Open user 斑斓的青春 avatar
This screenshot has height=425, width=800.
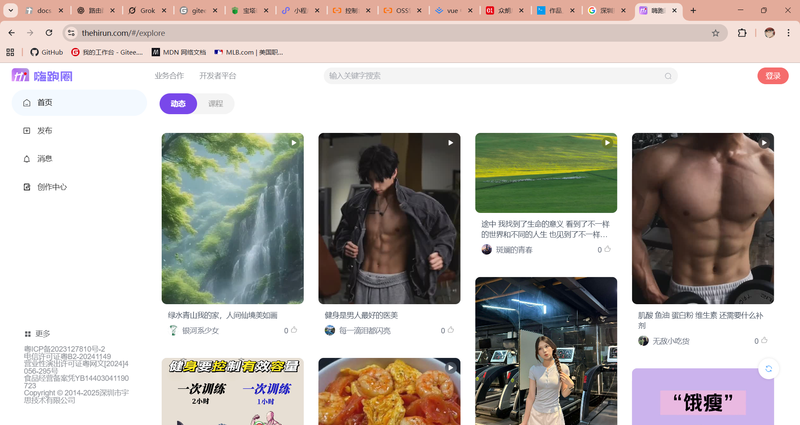[487, 249]
